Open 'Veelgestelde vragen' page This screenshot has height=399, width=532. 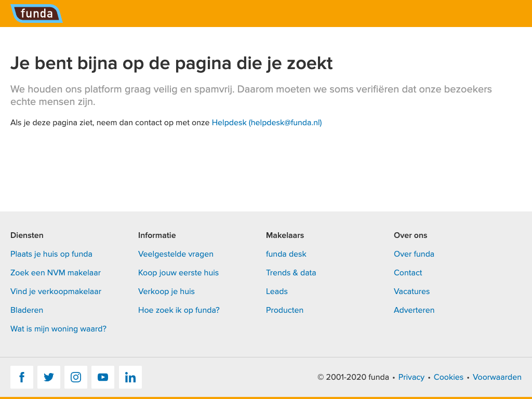point(176,254)
